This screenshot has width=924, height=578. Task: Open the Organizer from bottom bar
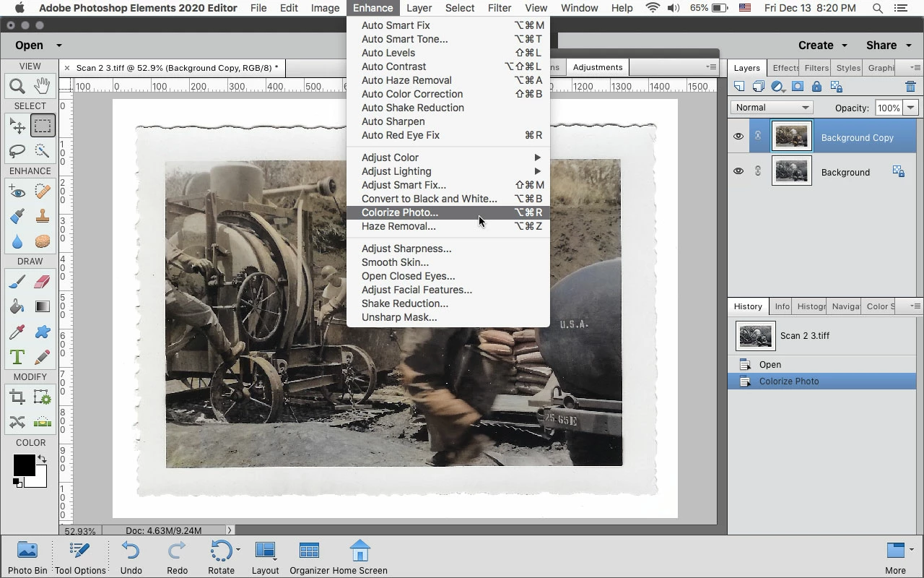click(309, 558)
